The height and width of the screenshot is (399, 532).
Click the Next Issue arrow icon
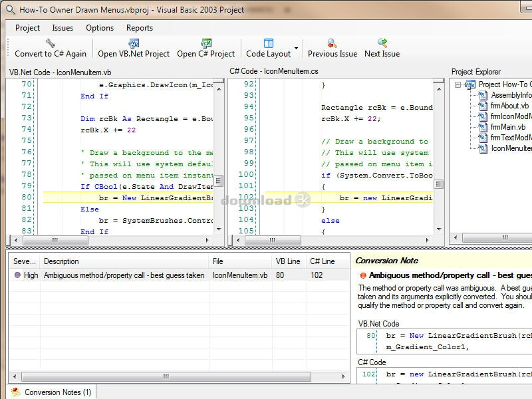382,43
